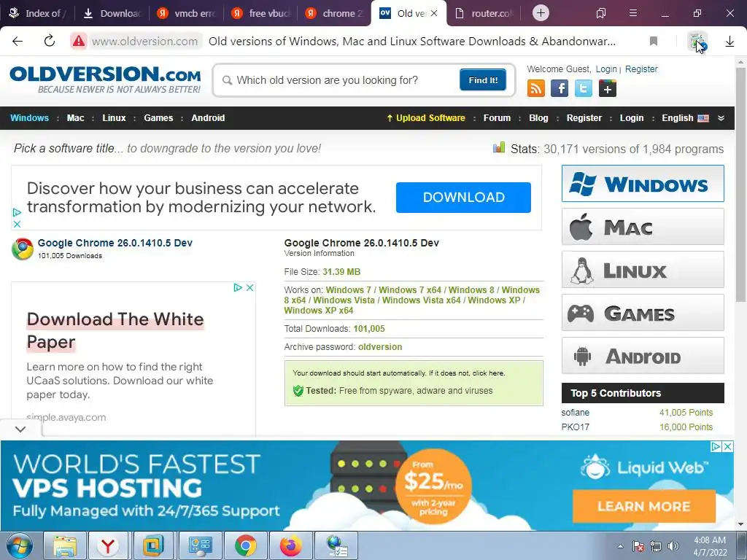Open the RSS feed icon

pyautogui.click(x=536, y=88)
